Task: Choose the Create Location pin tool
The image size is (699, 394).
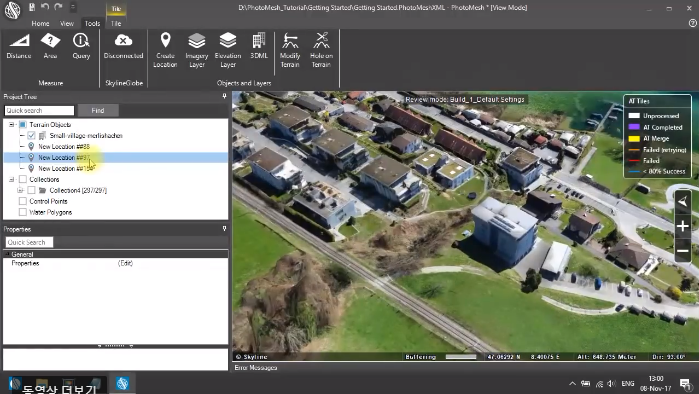Action: coord(165,50)
